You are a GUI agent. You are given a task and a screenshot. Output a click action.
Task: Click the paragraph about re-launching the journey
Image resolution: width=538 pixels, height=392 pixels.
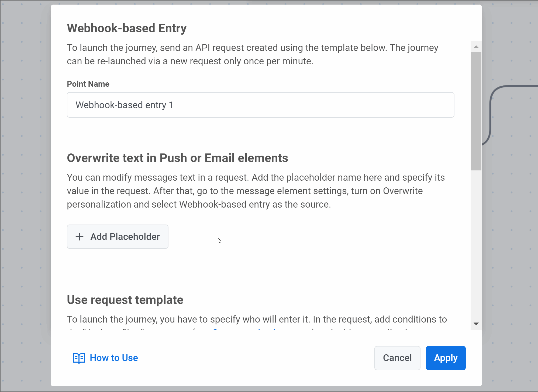coord(252,54)
